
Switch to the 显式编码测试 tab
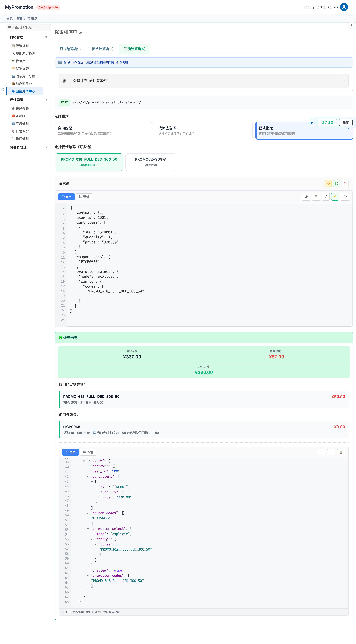(70, 49)
